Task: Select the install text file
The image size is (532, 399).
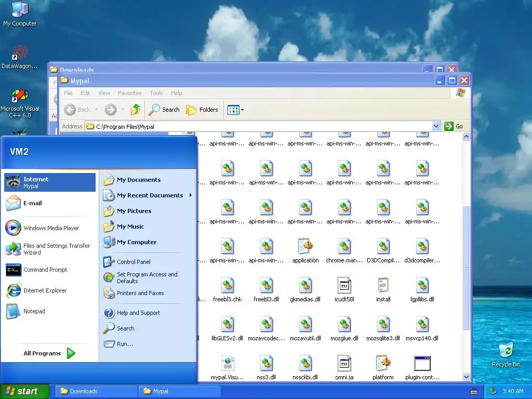Action: pyautogui.click(x=383, y=289)
